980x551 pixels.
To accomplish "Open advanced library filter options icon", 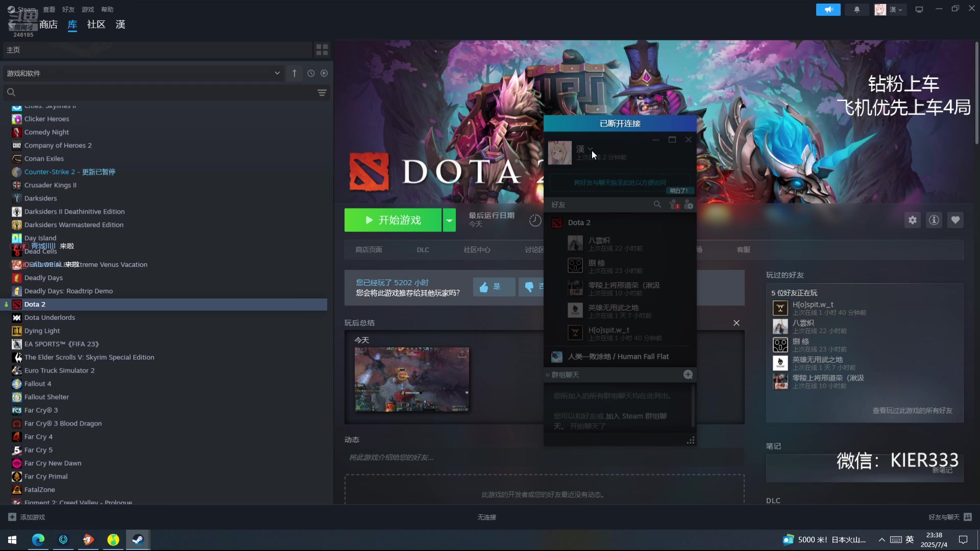I will pos(322,92).
